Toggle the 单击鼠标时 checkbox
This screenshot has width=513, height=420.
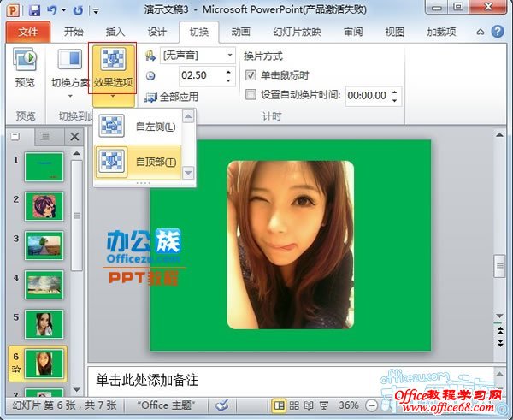pos(251,75)
